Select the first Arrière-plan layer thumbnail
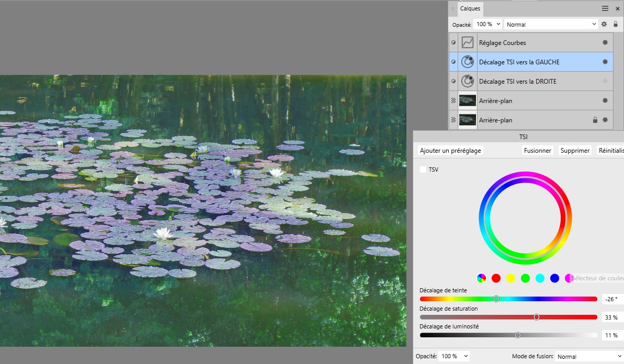Image resolution: width=624 pixels, height=364 pixels. [x=467, y=100]
